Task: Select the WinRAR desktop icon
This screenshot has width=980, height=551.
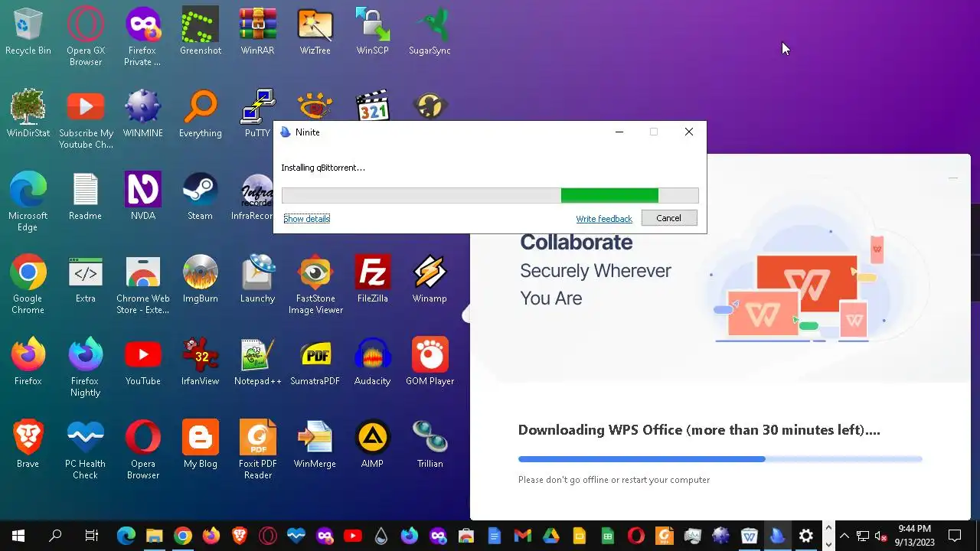Action: tap(258, 32)
